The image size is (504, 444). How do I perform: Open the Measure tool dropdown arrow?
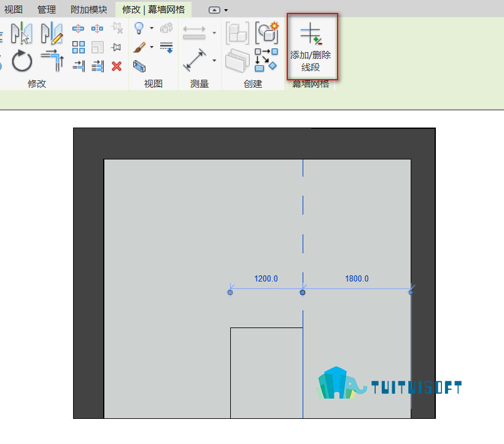coord(214,33)
